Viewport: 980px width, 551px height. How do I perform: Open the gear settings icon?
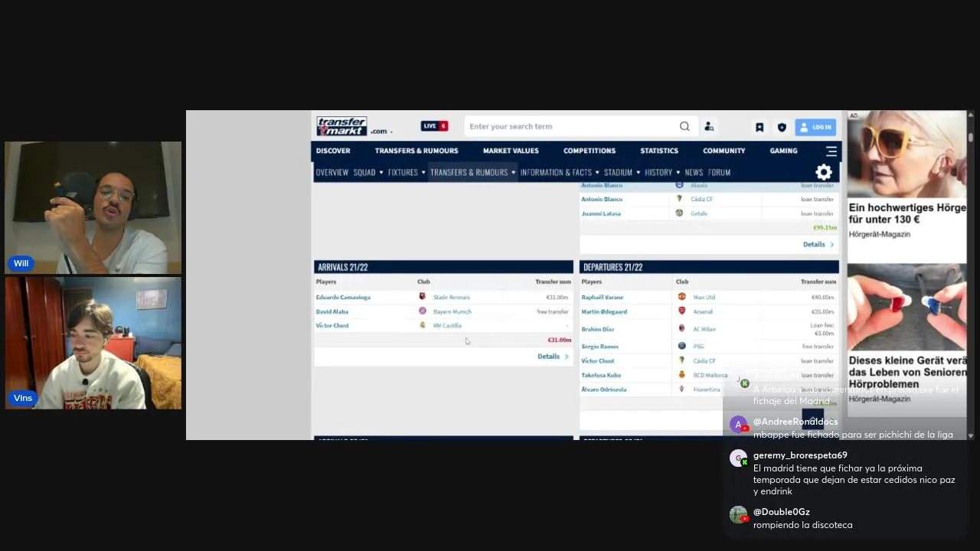click(824, 172)
